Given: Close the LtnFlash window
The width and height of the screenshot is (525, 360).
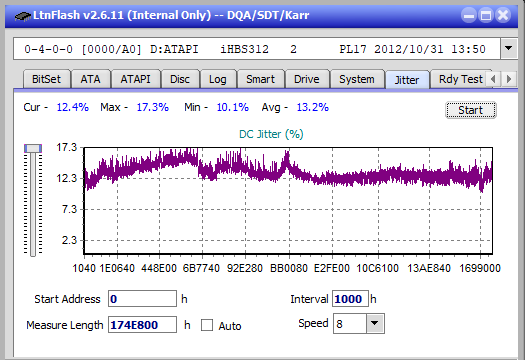Looking at the screenshot, I should (503, 15).
